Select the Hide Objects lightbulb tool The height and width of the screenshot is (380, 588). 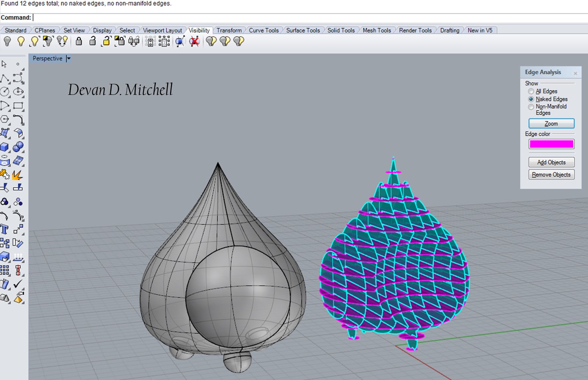point(7,41)
